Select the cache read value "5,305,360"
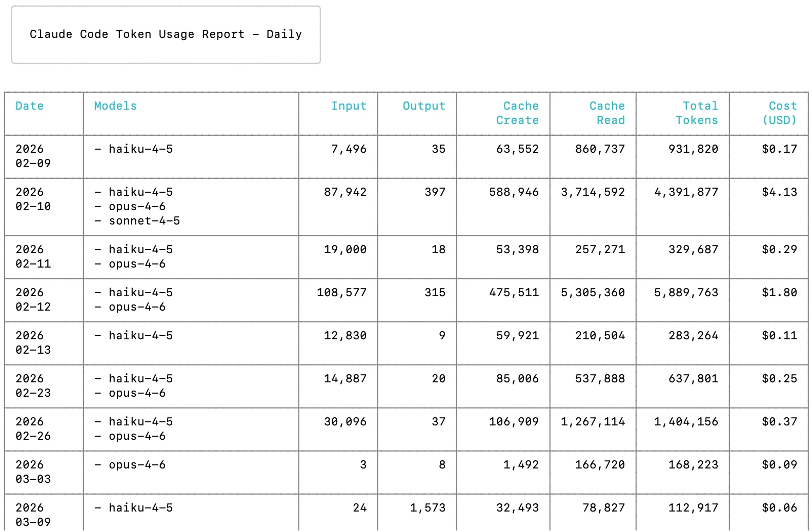The width and height of the screenshot is (812, 531). [593, 293]
